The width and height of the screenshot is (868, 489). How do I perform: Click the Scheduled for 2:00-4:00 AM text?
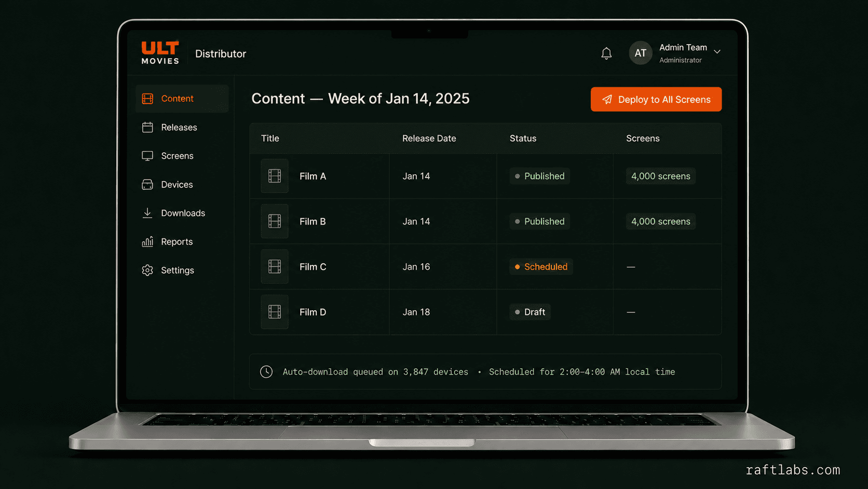tap(582, 372)
